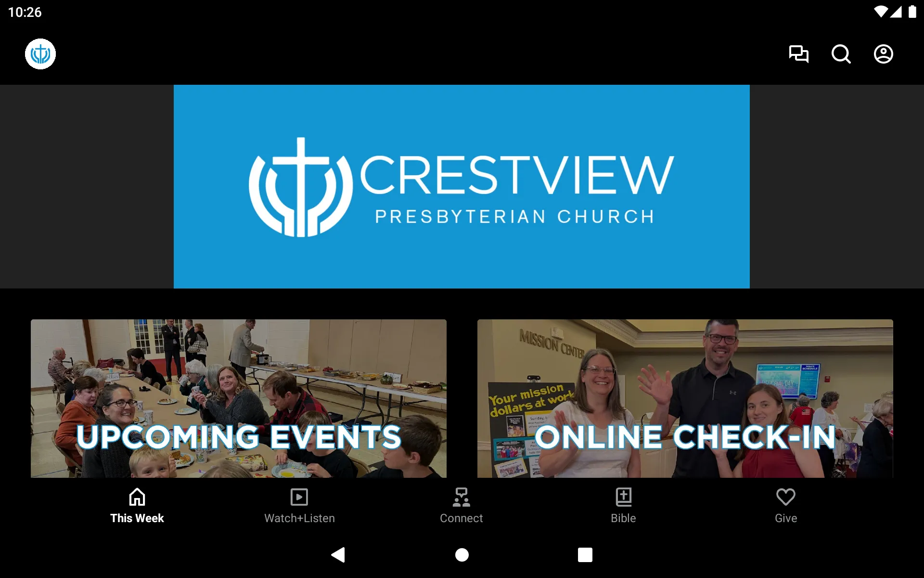The image size is (924, 578).
Task: Open the messaging/chat icon
Action: click(x=798, y=54)
